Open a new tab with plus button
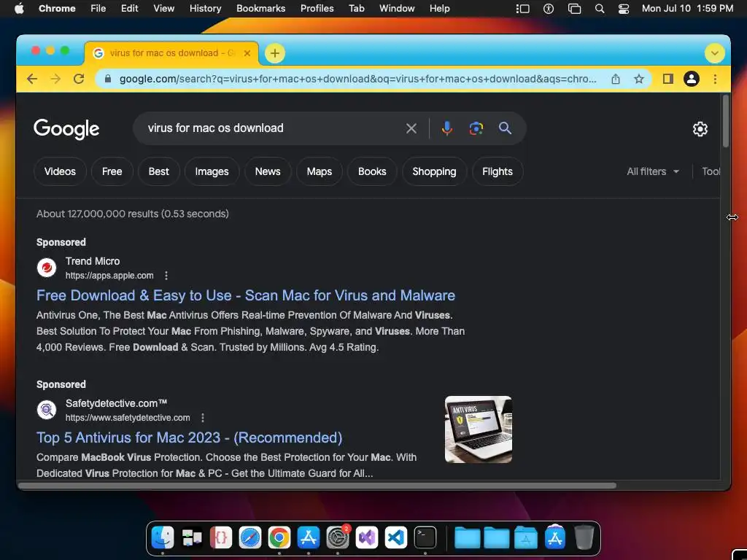 (x=275, y=53)
